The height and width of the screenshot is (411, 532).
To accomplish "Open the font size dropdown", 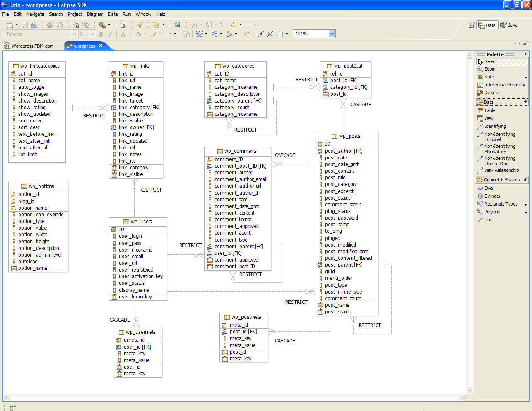I will pos(92,34).
